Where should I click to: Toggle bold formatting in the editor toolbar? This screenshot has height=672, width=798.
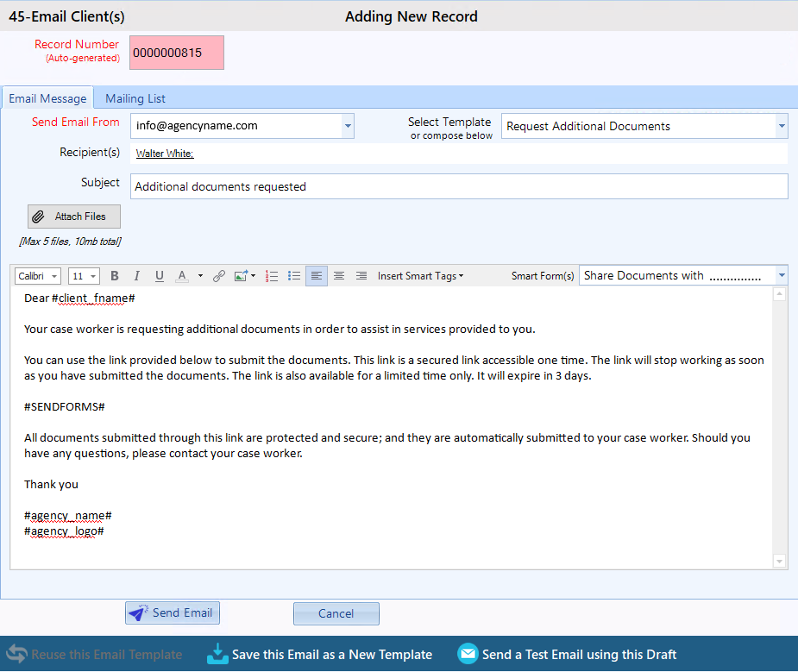(x=115, y=276)
